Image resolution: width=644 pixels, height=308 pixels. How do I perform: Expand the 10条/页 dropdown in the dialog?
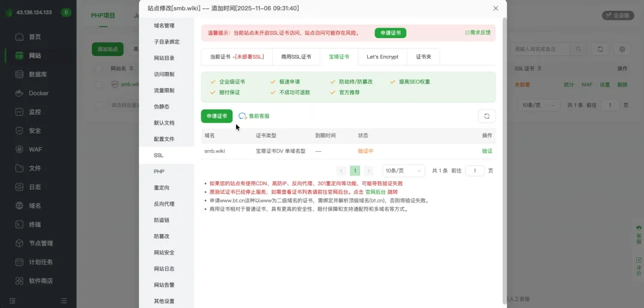click(403, 170)
